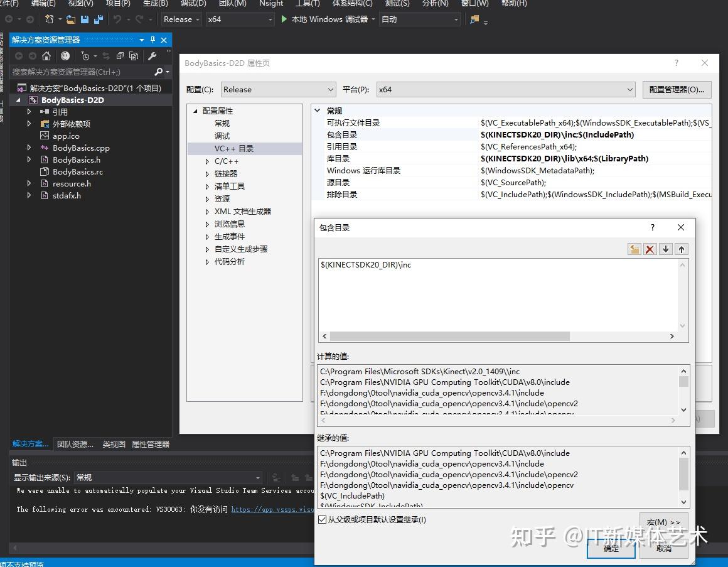This screenshot has width=728, height=567.
Task: Open the 调试 Debug menu
Action: click(193, 4)
